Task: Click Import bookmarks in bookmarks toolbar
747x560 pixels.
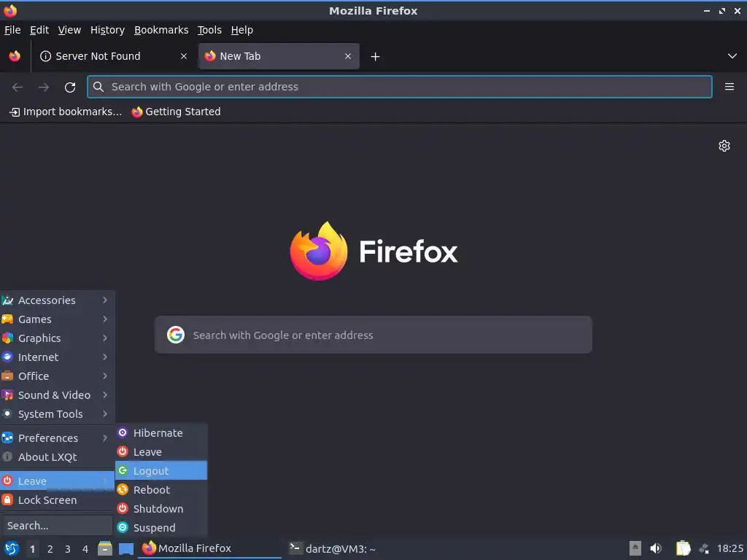Action: click(66, 112)
